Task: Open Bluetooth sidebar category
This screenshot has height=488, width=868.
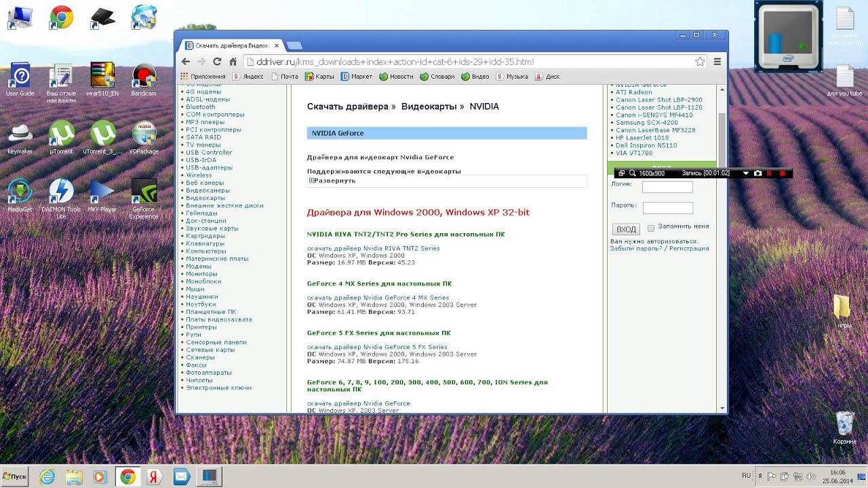Action: 200,107
